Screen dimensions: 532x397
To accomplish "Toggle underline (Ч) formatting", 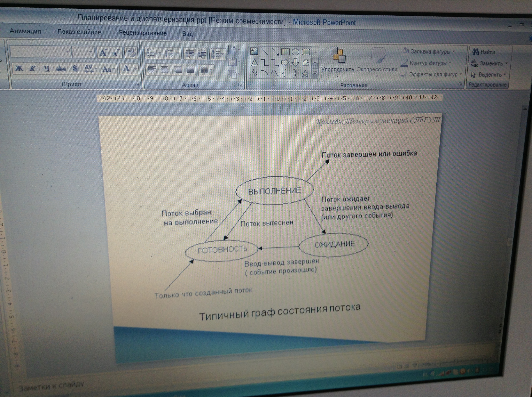I will pyautogui.click(x=47, y=69).
